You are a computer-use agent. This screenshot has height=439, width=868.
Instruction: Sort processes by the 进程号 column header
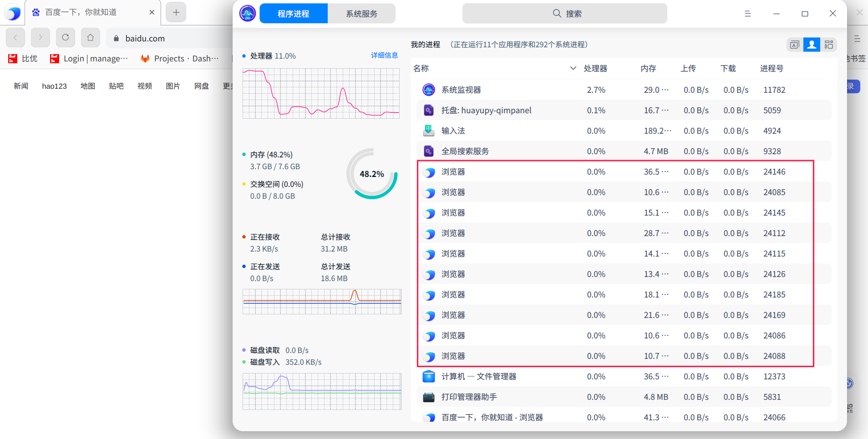tap(772, 68)
